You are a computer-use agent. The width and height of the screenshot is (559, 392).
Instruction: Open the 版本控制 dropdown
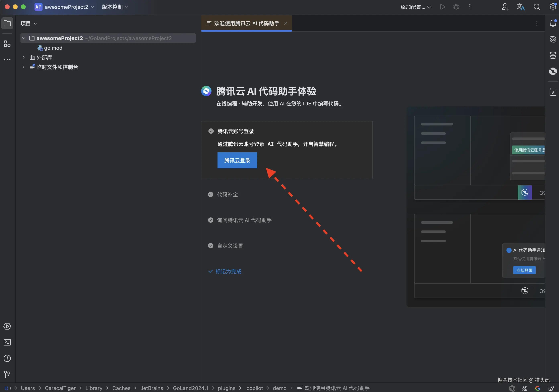point(115,7)
